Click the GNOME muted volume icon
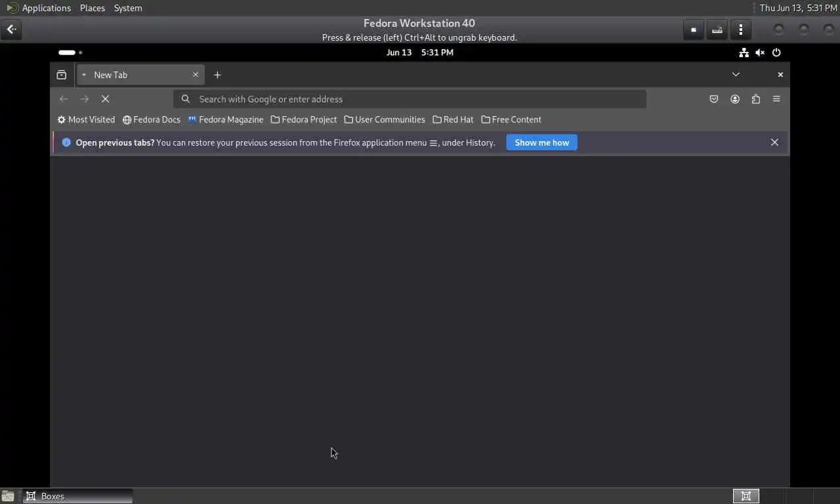This screenshot has height=504, width=840. tap(760, 52)
